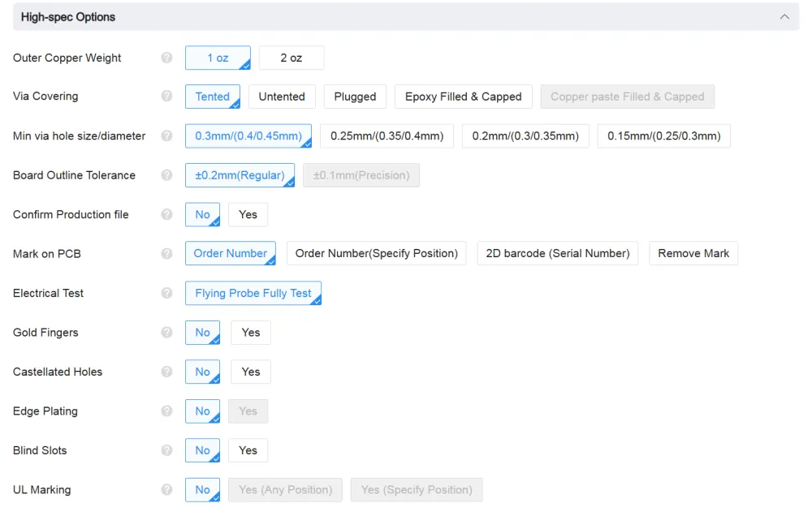This screenshot has height=516, width=812.
Task: Click the Mark on PCB help icon
Action: [x=166, y=254]
